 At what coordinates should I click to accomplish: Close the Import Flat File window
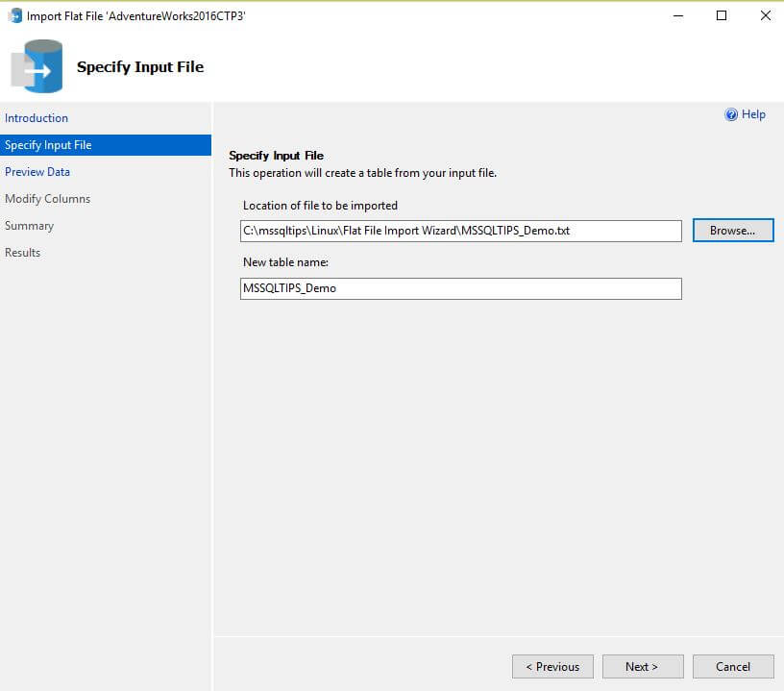pos(765,15)
